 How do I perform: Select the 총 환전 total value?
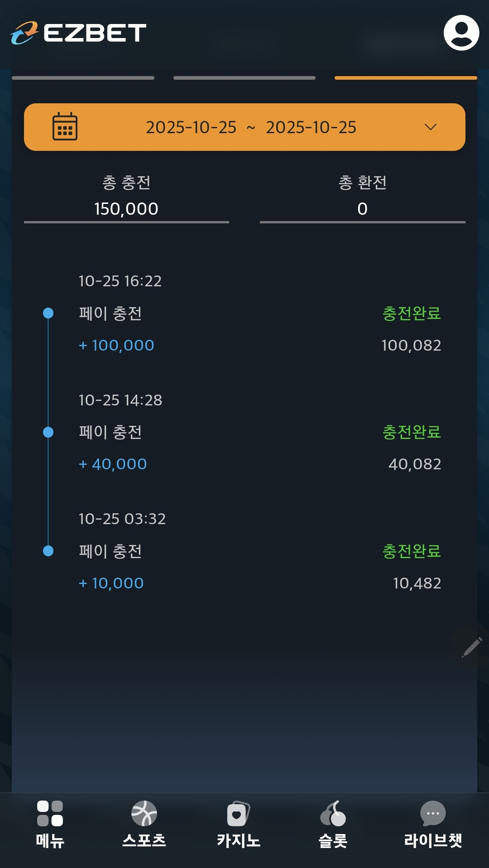tap(362, 208)
